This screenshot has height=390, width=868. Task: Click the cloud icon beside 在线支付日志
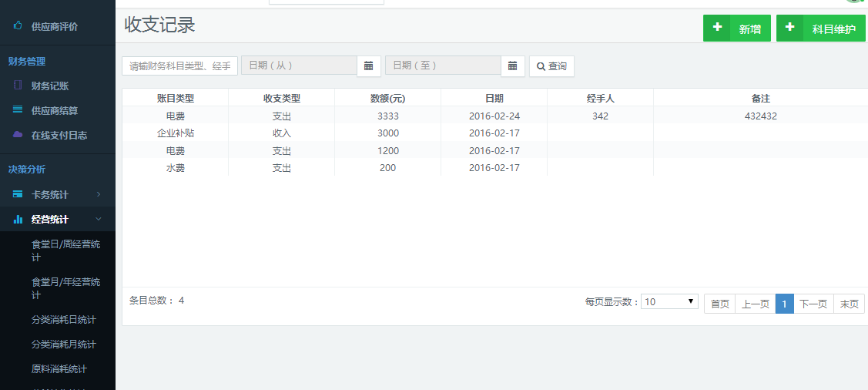18,135
